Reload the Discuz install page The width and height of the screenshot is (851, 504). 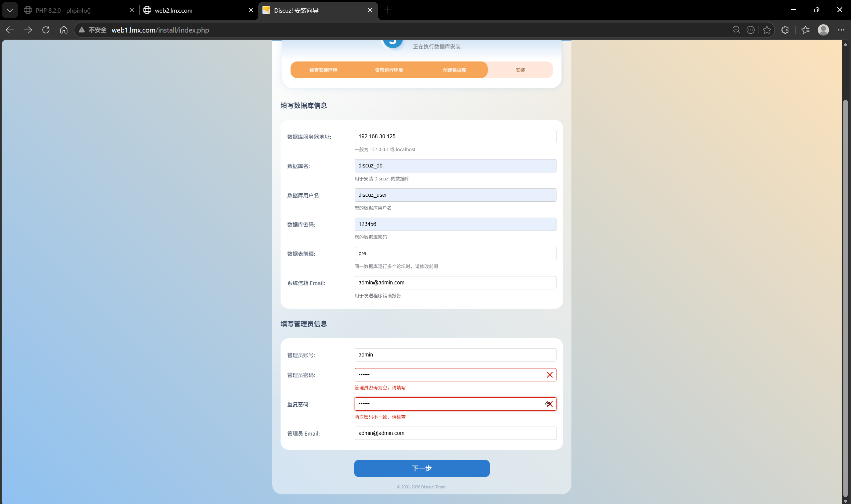point(46,30)
